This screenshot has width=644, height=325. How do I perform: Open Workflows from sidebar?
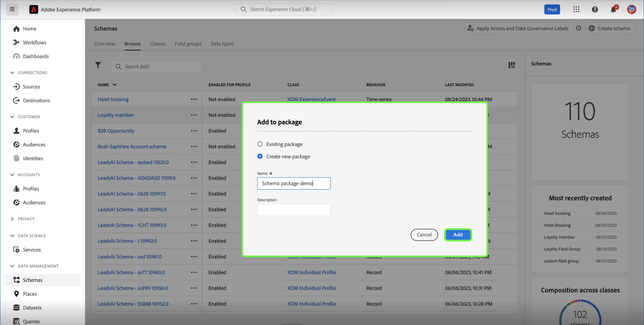click(x=35, y=43)
